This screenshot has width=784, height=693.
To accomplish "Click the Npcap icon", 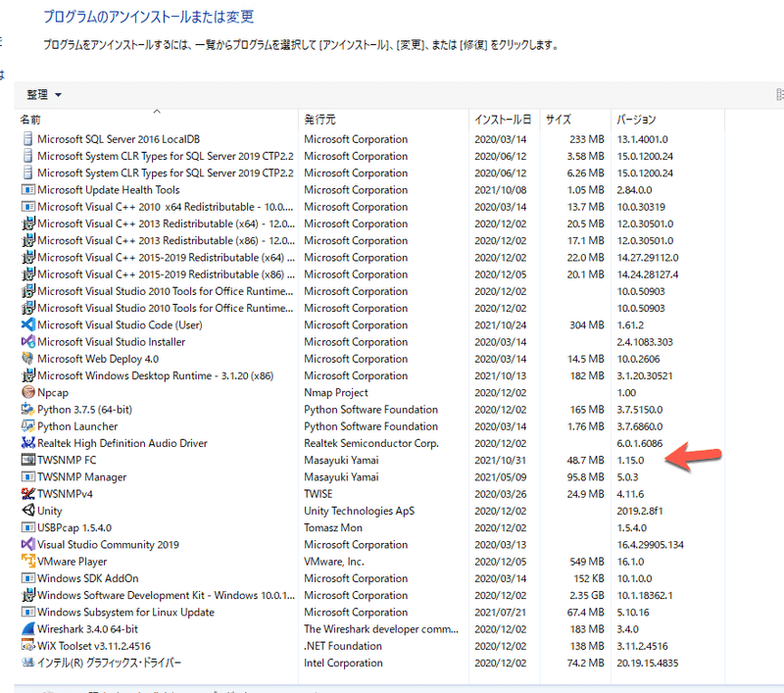I will 28,392.
